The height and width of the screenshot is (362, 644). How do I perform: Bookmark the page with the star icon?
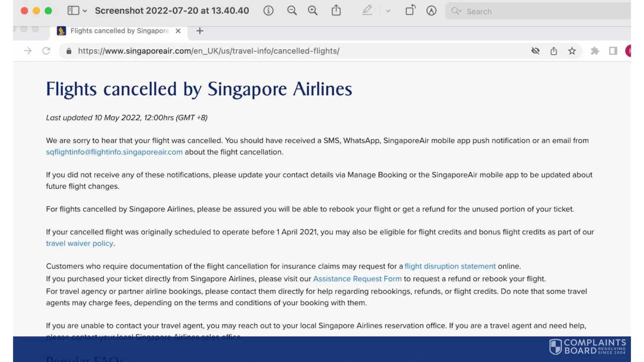click(x=572, y=51)
